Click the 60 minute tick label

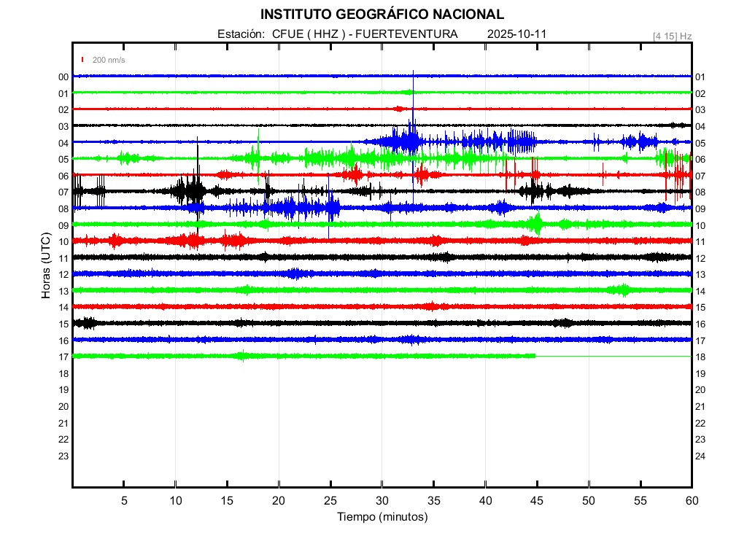[x=692, y=501]
